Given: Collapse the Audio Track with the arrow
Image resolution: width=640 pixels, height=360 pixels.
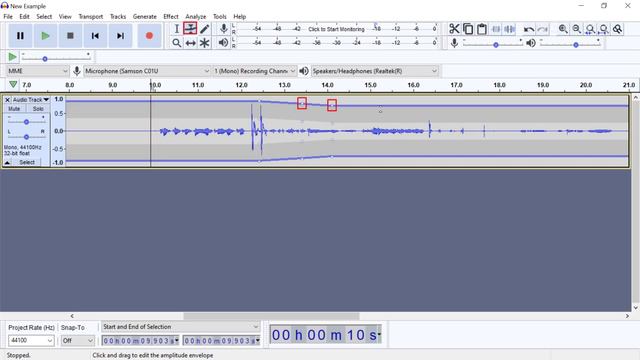Looking at the screenshot, I should (x=7, y=162).
